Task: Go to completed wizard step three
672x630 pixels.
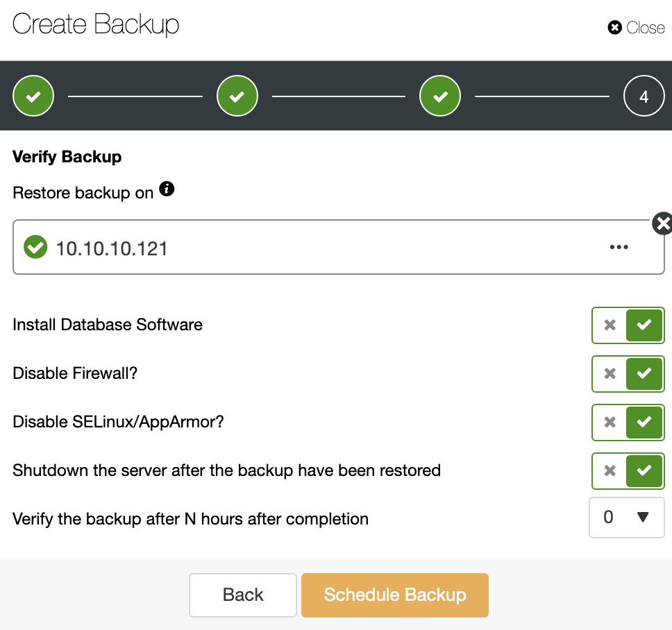Action: pos(440,96)
